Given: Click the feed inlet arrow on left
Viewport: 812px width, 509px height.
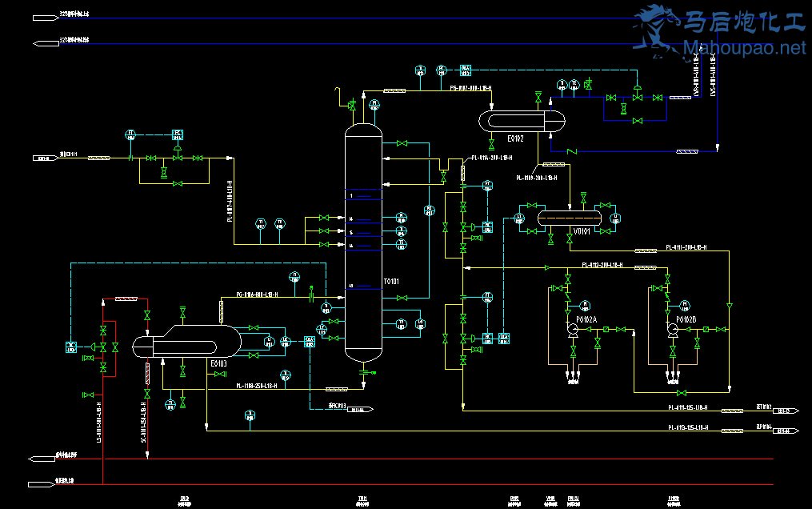Looking at the screenshot, I should click(x=42, y=158).
